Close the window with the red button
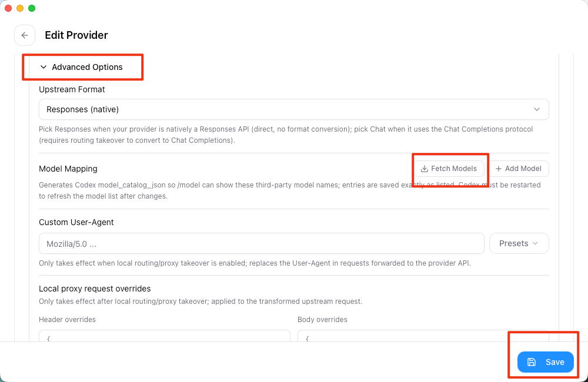Viewport: 588px width, 382px height. [x=8, y=8]
